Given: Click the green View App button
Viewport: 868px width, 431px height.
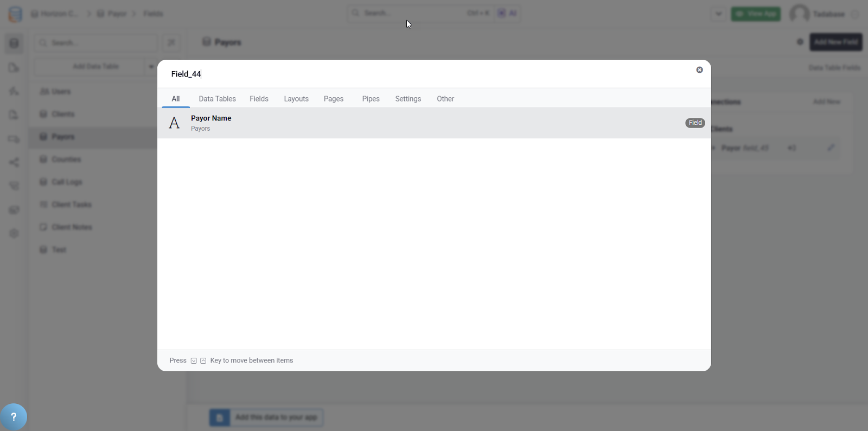Looking at the screenshot, I should (x=756, y=14).
